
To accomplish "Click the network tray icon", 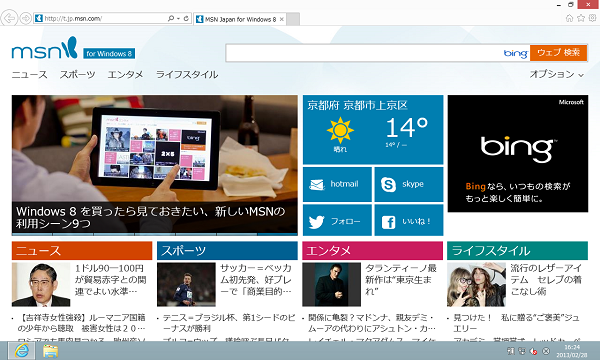I will tap(522, 351).
